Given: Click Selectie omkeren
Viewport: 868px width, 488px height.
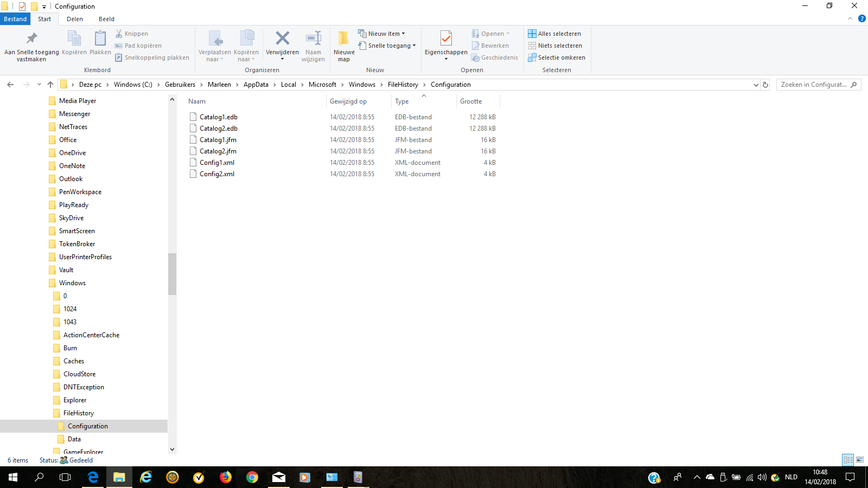Looking at the screenshot, I should click(557, 57).
